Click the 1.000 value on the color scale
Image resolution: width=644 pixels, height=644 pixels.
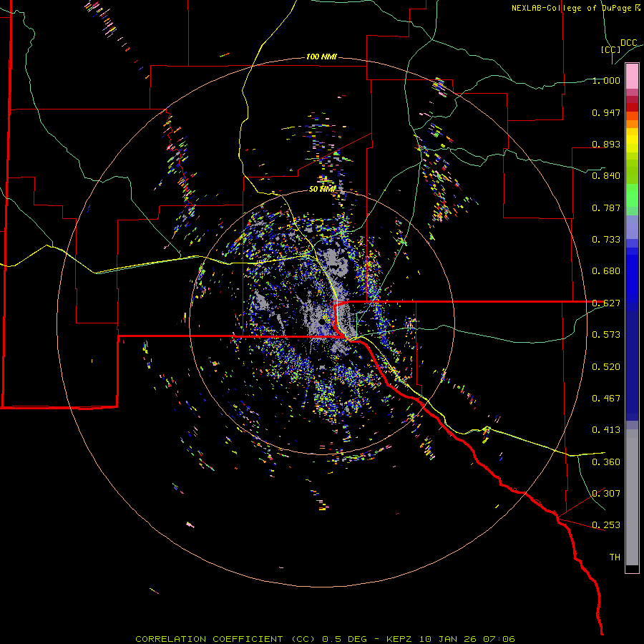606,80
